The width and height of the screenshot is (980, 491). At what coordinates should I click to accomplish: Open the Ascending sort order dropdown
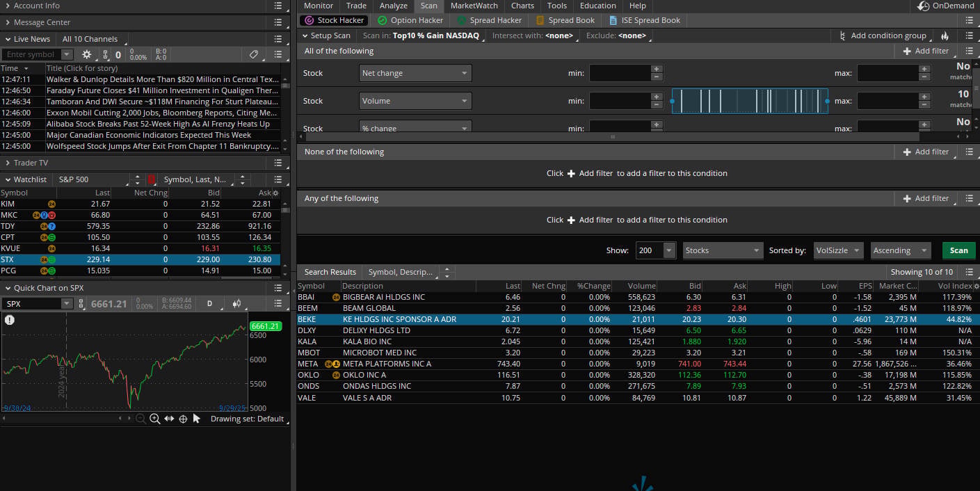click(x=900, y=250)
